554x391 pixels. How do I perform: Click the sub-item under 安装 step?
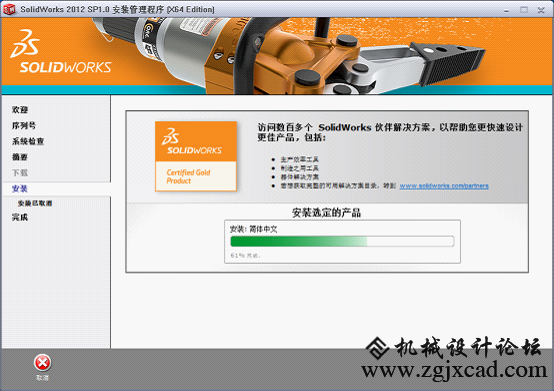pyautogui.click(x=35, y=203)
